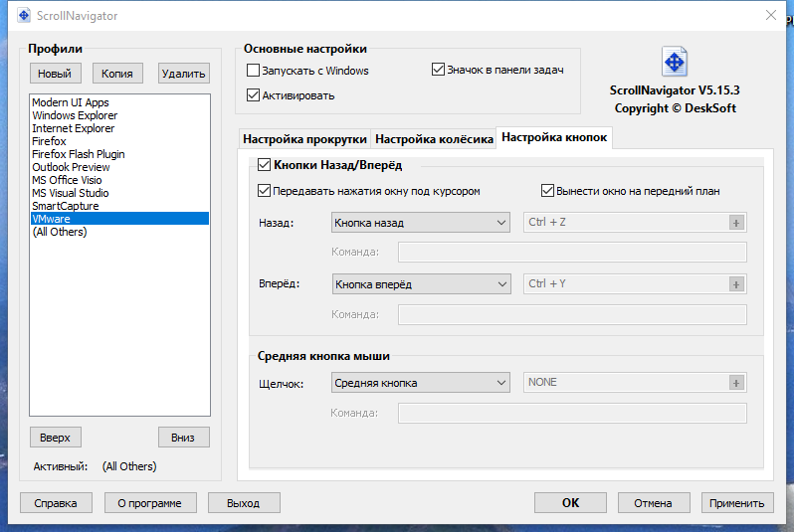Move profile down with Вниз button
The height and width of the screenshot is (532, 794).
tap(183, 438)
